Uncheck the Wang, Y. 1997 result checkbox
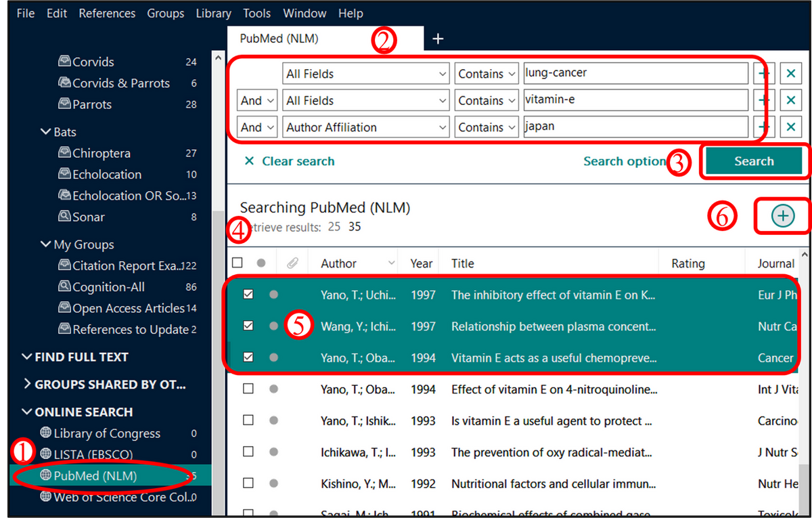The image size is (812, 518). (x=248, y=326)
